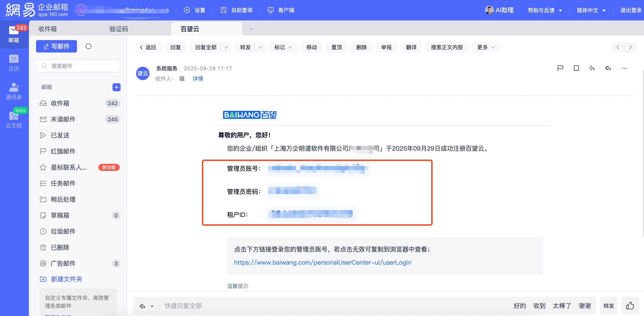Click the 写邮件 compose button
This screenshot has height=316, width=644.
(56, 46)
